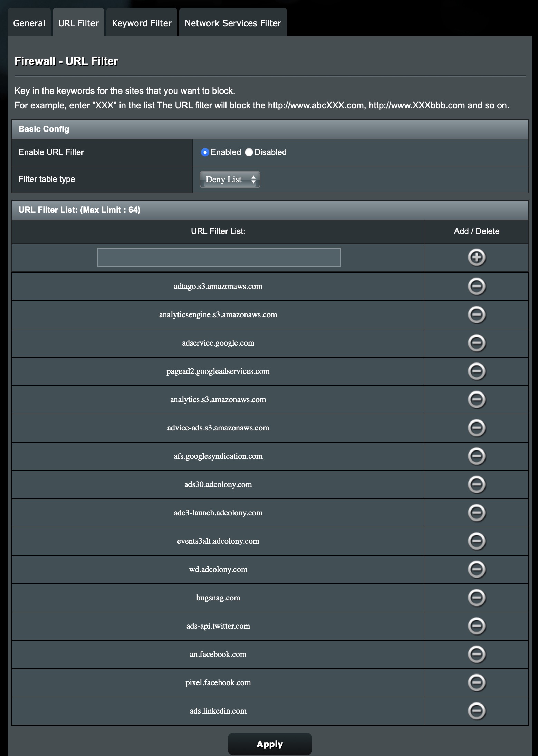Click the Enable URL Filter label
This screenshot has width=538, height=756.
coord(51,152)
